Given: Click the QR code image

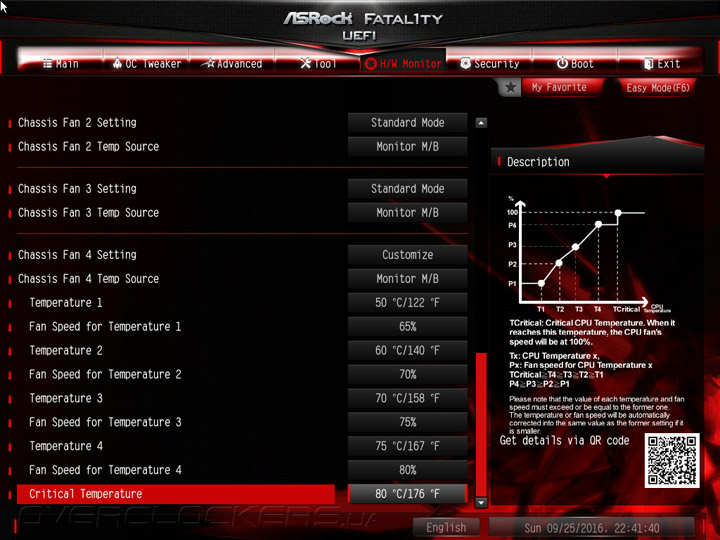Looking at the screenshot, I should click(x=672, y=460).
